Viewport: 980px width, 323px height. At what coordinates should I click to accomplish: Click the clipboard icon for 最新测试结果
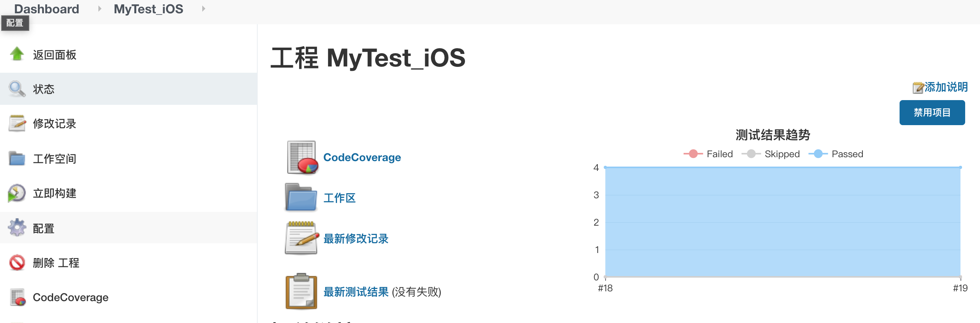click(301, 291)
